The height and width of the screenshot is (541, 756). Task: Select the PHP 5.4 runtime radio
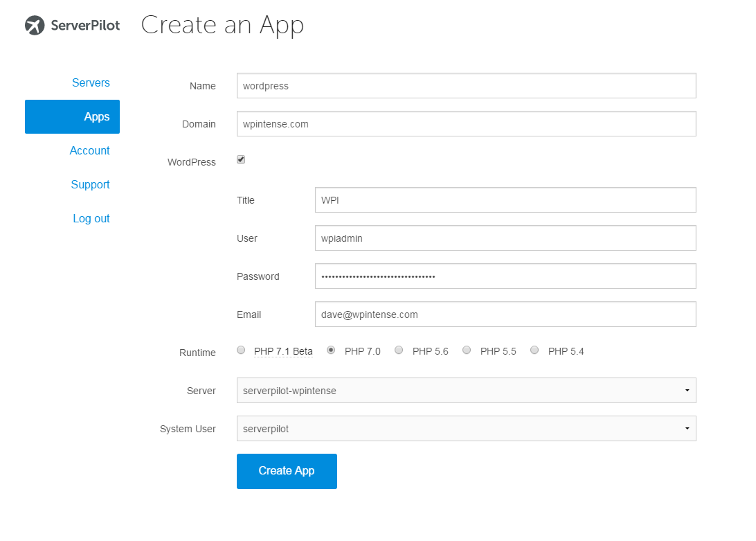(534, 351)
